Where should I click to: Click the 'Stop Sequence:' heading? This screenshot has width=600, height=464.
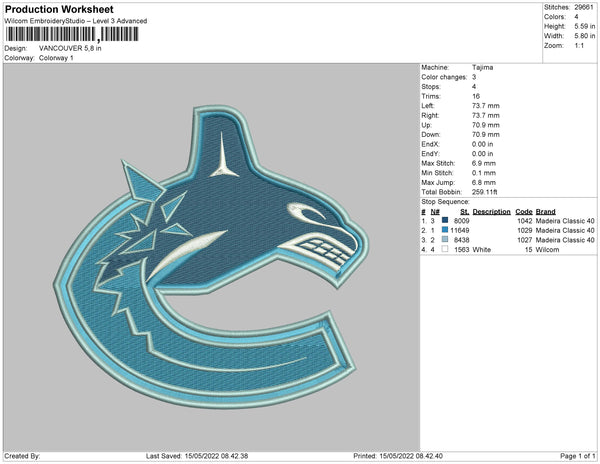coord(445,202)
